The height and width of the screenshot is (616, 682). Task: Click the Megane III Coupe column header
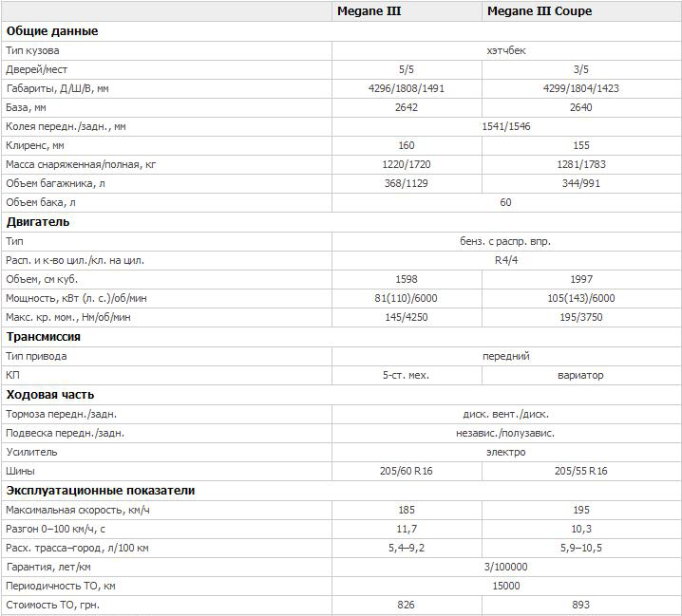click(x=540, y=11)
